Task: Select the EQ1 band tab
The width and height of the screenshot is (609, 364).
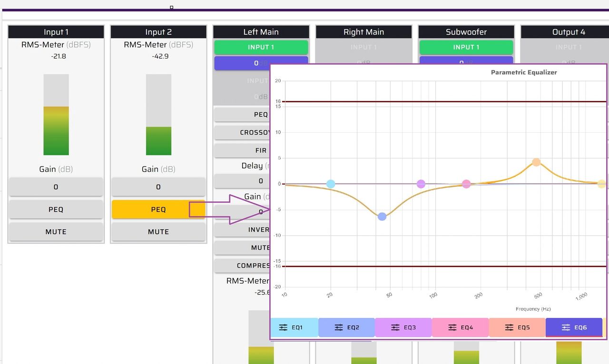Action: 294,327
